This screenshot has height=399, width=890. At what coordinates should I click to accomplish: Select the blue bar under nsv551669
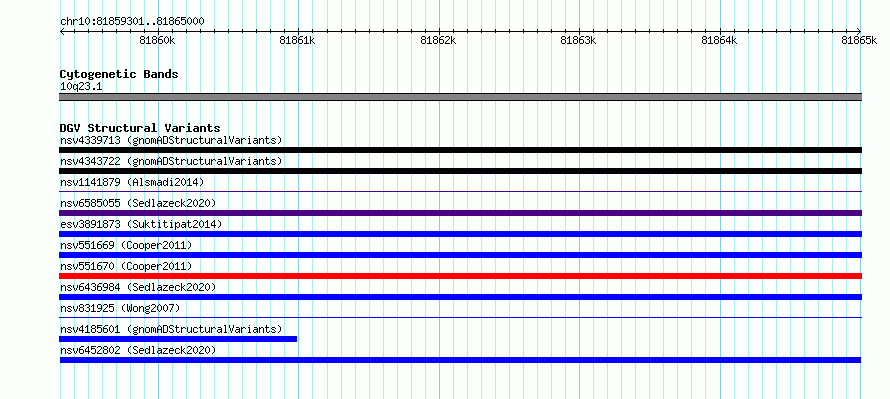tap(460, 255)
